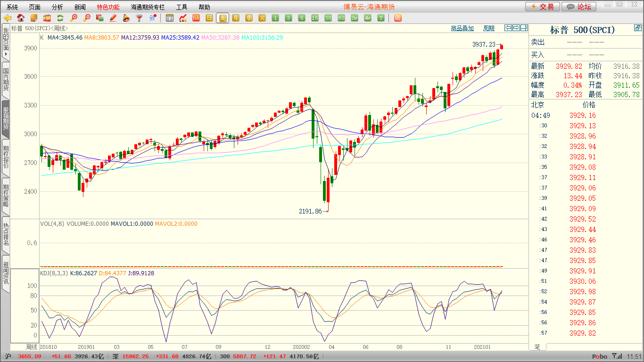Switch to Tick chart view
The height and width of the screenshot is (362, 644).
click(196, 18)
